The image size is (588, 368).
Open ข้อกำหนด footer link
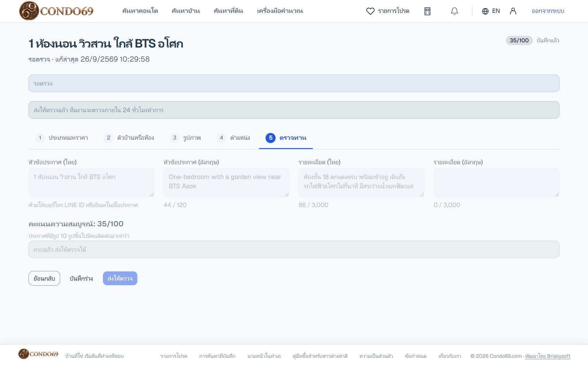point(416,356)
